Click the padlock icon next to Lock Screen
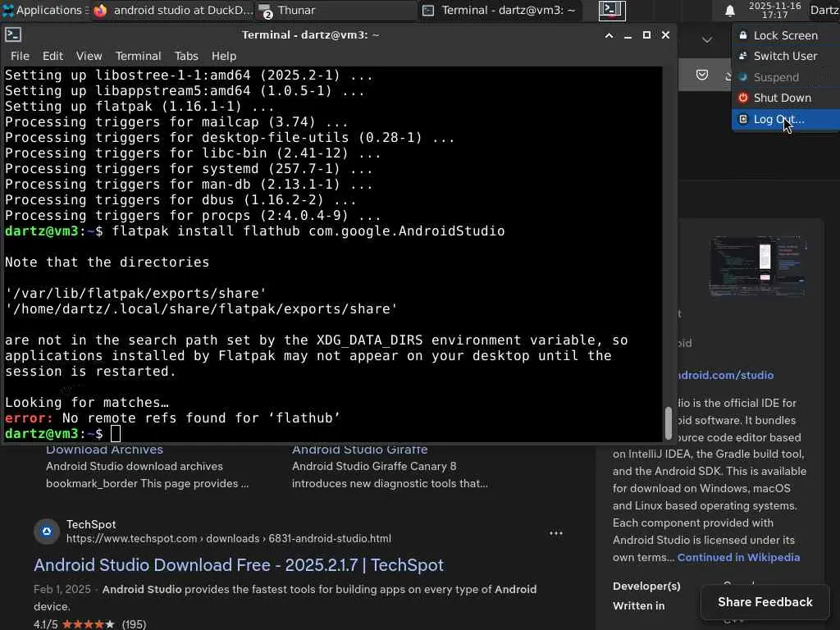This screenshot has height=630, width=840. [743, 35]
